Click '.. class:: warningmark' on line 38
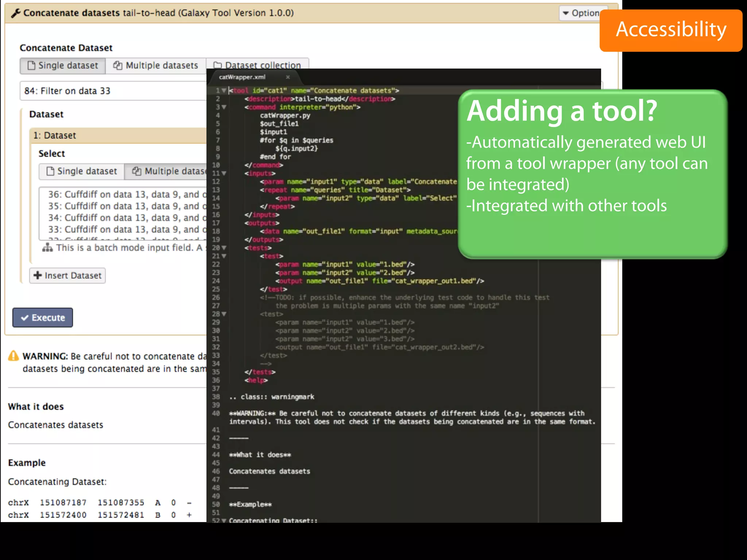 tap(272, 397)
